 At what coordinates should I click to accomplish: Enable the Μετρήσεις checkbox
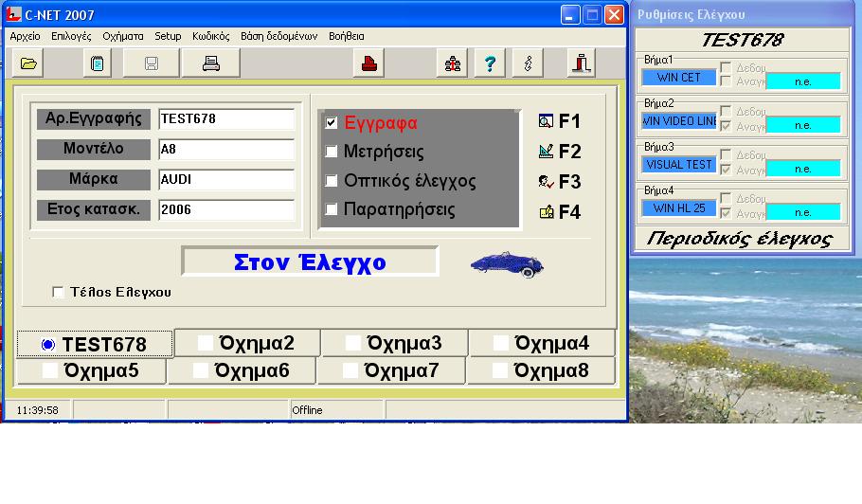point(331,152)
